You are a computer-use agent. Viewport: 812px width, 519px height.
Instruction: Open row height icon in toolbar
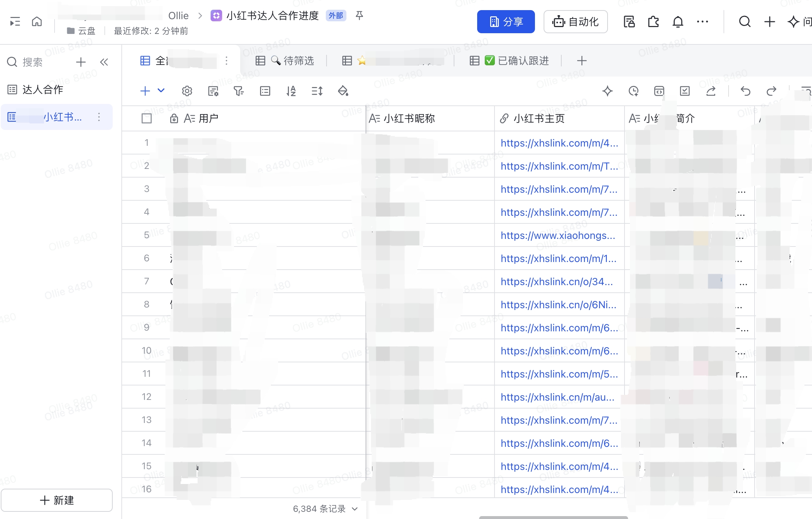coord(317,91)
